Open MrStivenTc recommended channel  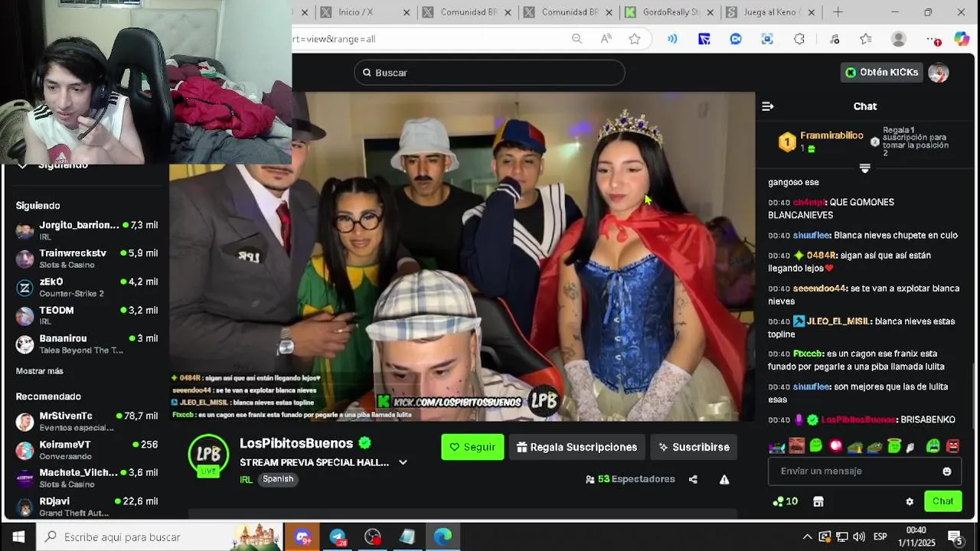coord(87,422)
